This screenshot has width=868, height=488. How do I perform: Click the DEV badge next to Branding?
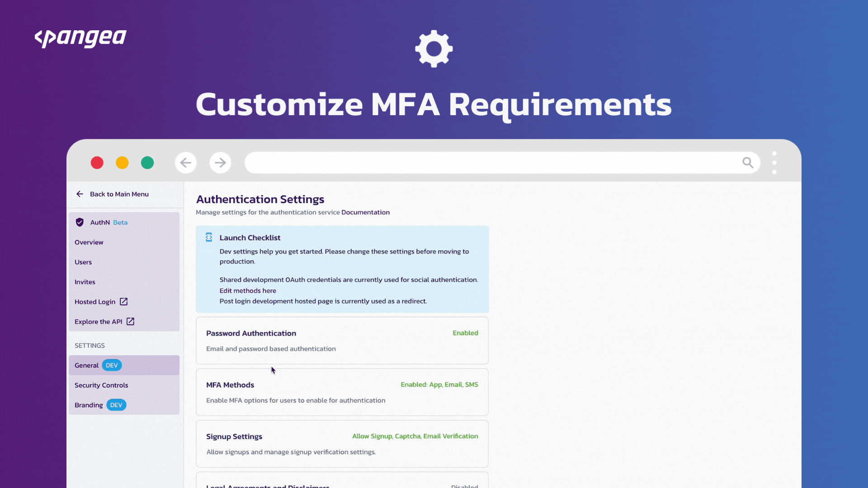[116, 405]
